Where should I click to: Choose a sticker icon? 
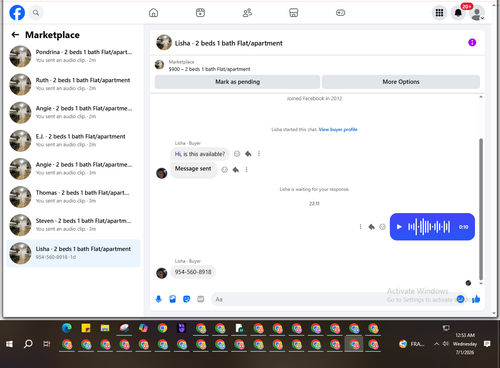click(x=187, y=299)
